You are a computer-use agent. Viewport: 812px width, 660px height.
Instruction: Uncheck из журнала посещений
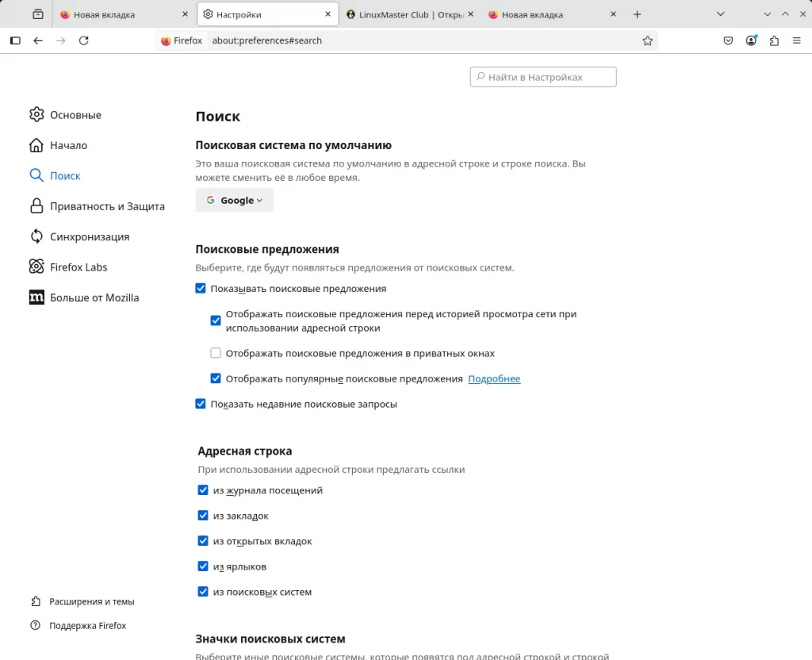203,490
